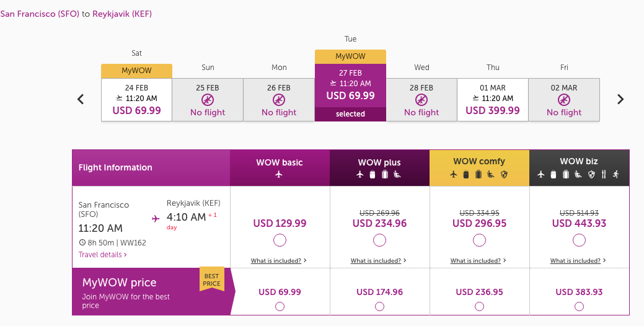Select the 24 FEB date tab

point(136,99)
